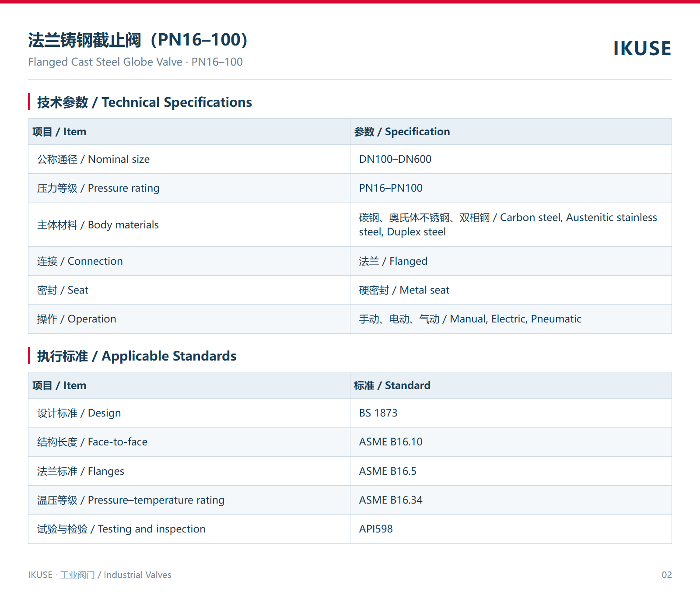Click the Pressure–temperature rating row label
The width and height of the screenshot is (700, 592).
pos(130,500)
